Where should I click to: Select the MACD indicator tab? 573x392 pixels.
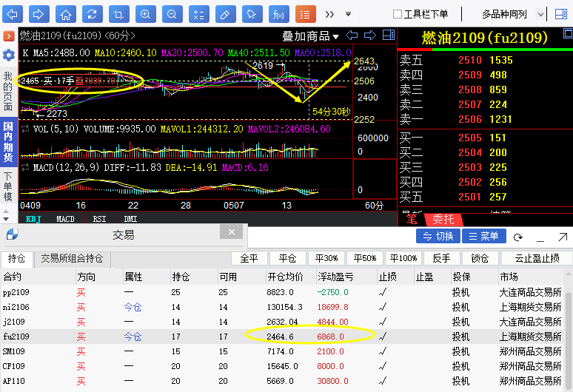tap(65, 219)
